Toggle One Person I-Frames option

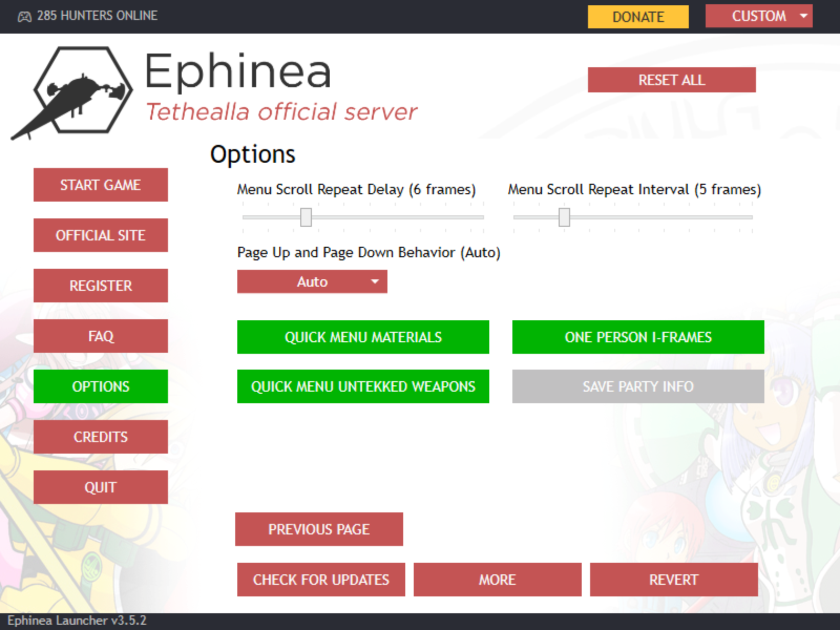(638, 337)
